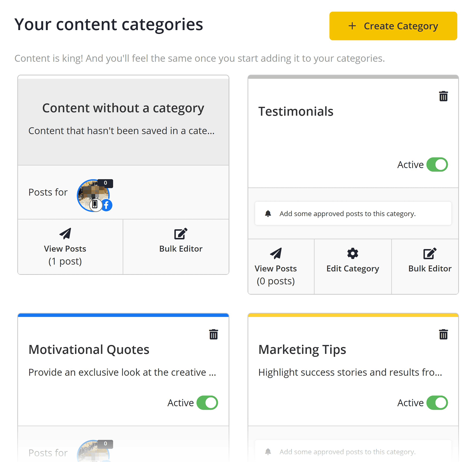476x462 pixels.
Task: Delete the Testimonials category
Action: pos(443,96)
